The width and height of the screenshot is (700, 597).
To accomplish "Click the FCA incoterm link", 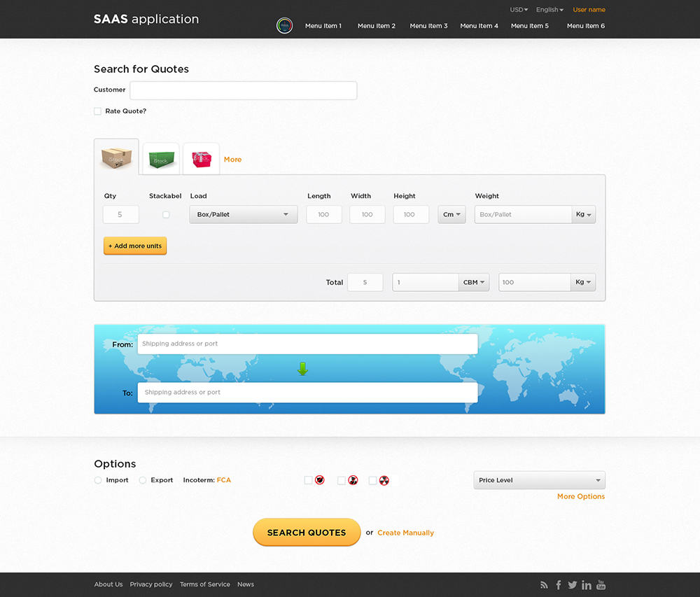I will tap(224, 480).
